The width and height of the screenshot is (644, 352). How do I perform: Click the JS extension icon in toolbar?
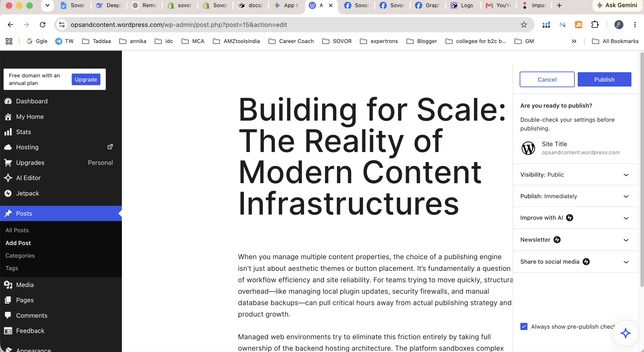point(579,25)
